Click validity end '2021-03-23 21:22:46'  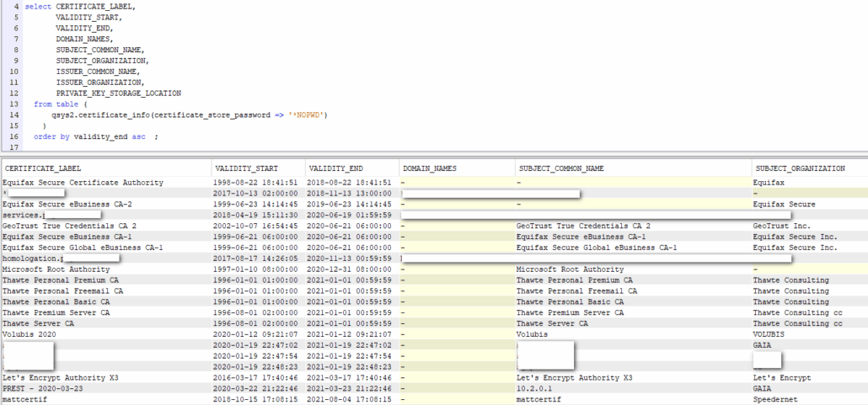pyautogui.click(x=350, y=388)
